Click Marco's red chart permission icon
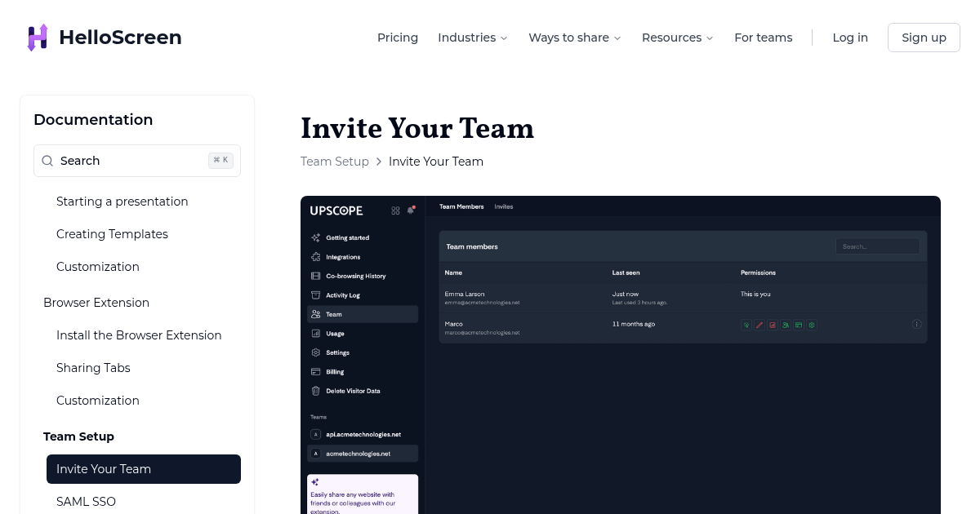The height and width of the screenshot is (514, 980). pyautogui.click(x=773, y=325)
